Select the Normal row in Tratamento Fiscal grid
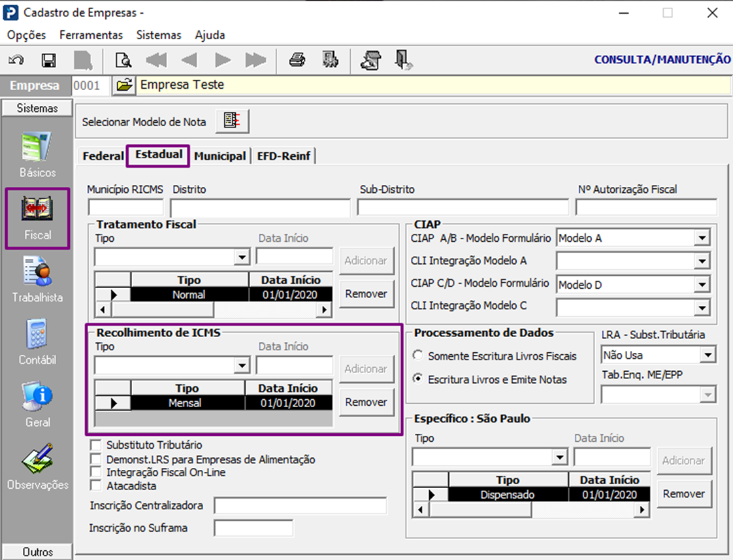Screen dimensions: 733x560 tap(214, 295)
